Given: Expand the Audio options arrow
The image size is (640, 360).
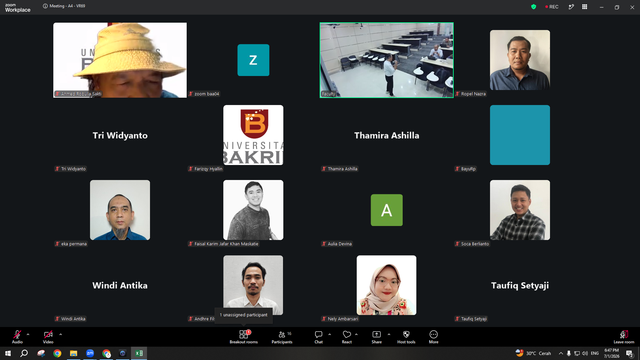Looking at the screenshot, I should click(28, 334).
